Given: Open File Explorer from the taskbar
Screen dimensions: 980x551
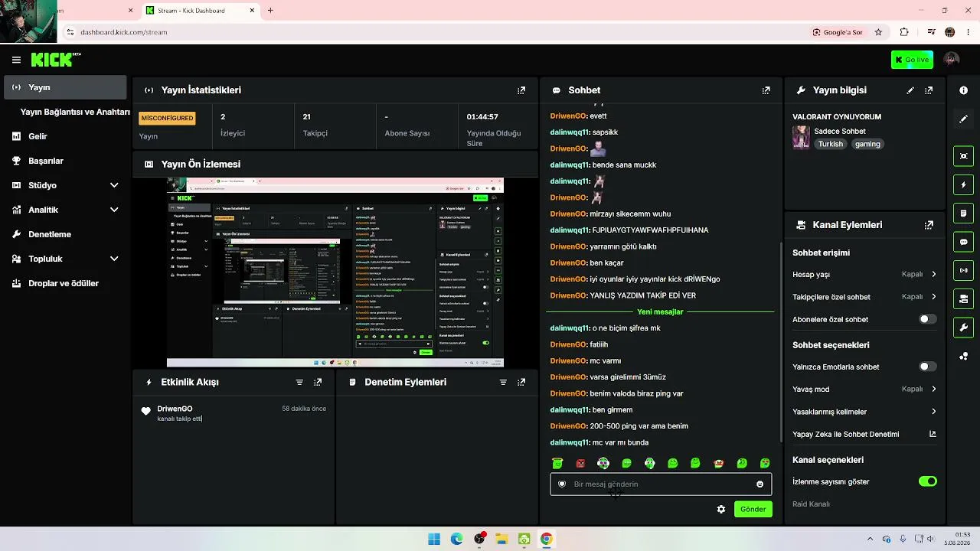Looking at the screenshot, I should [501, 539].
